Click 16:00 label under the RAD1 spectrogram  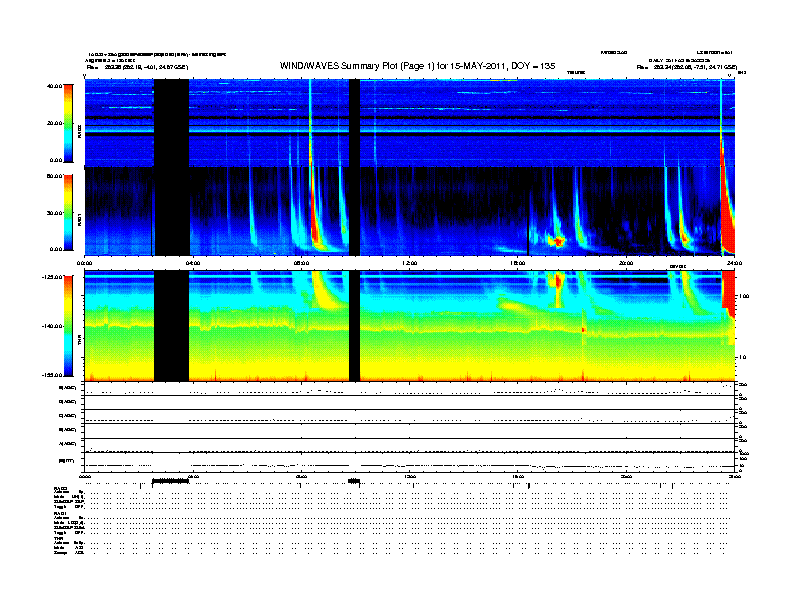(x=517, y=263)
